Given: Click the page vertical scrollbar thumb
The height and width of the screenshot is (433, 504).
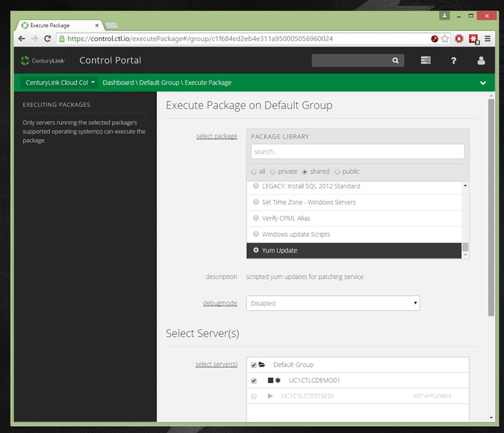Looking at the screenshot, I should tap(491, 207).
